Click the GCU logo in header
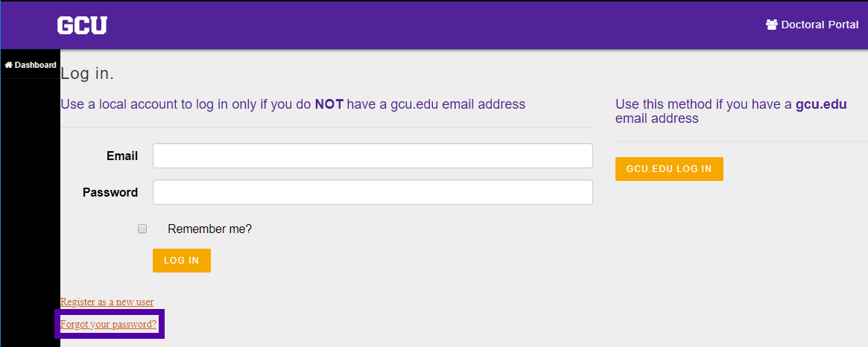Image resolution: width=868 pixels, height=347 pixels. click(x=82, y=25)
